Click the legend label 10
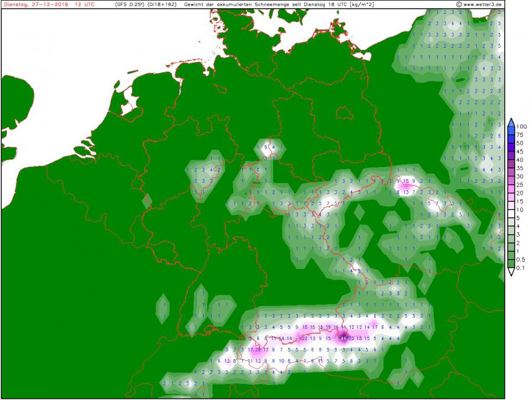Image resolution: width=532 pixels, height=400 pixels. click(x=520, y=211)
